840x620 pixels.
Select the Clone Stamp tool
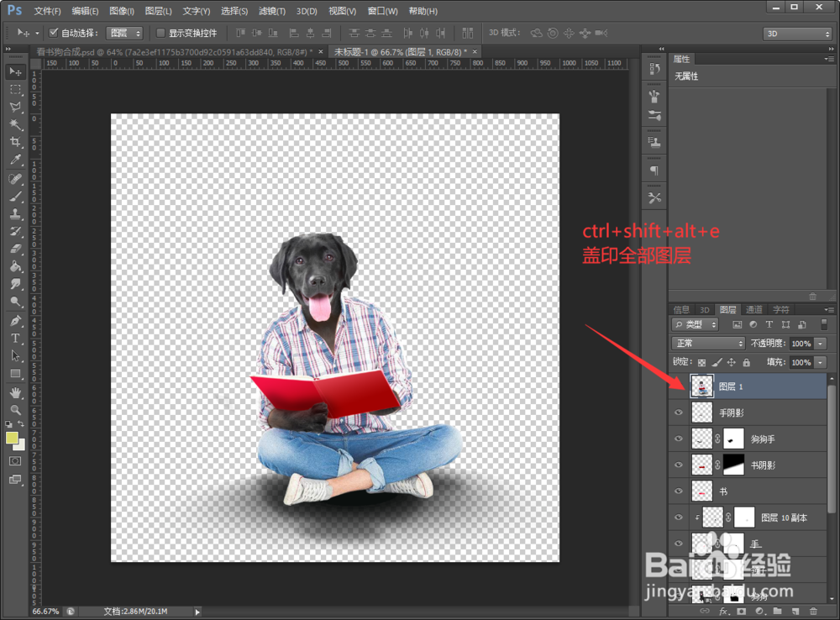coord(15,214)
